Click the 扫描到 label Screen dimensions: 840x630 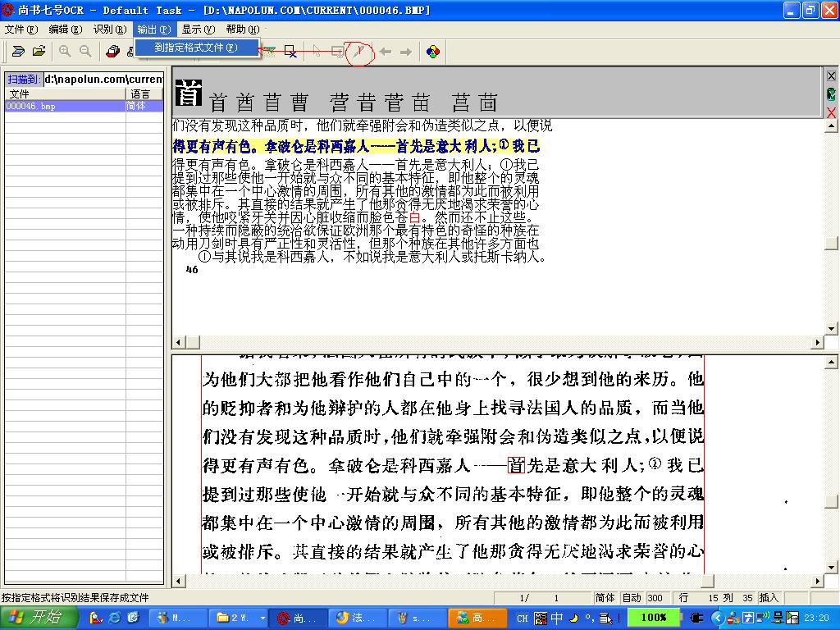(23, 80)
